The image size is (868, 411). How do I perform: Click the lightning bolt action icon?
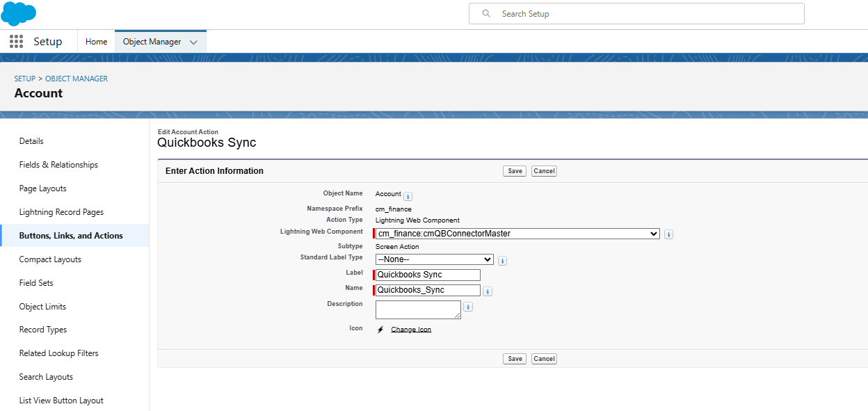(380, 330)
